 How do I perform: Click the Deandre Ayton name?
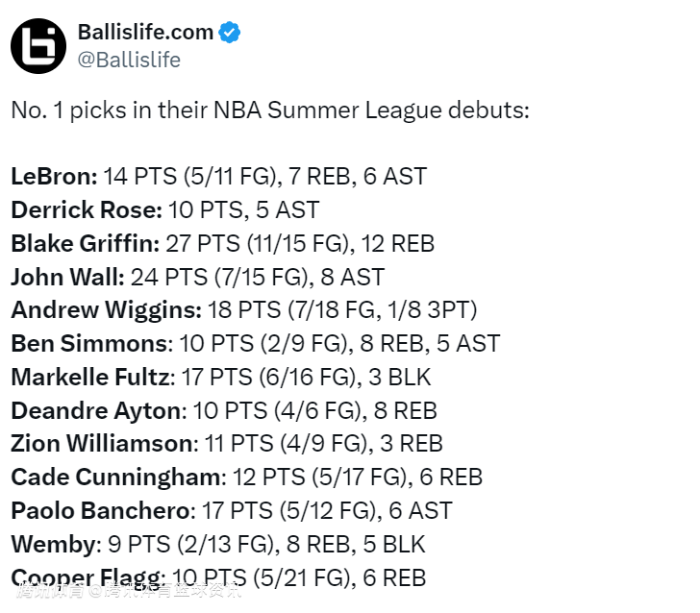click(95, 410)
